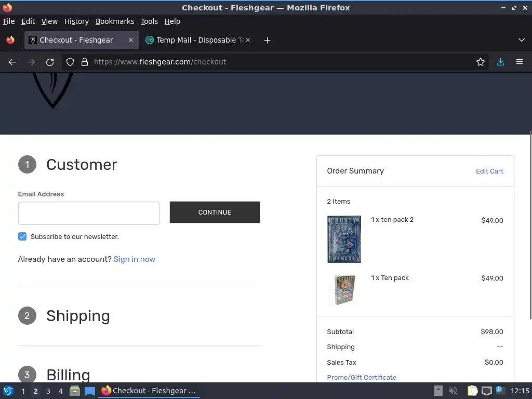The image size is (532, 399).
Task: Click the $98.00 subtotal value
Action: click(x=492, y=332)
